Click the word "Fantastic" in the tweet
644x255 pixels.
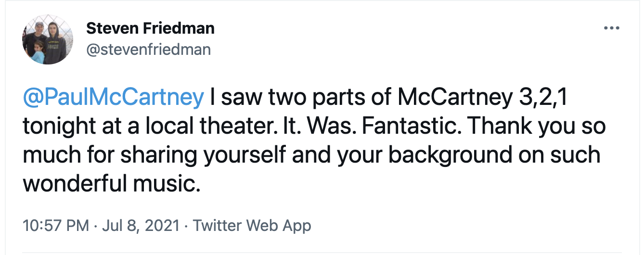[411, 127]
